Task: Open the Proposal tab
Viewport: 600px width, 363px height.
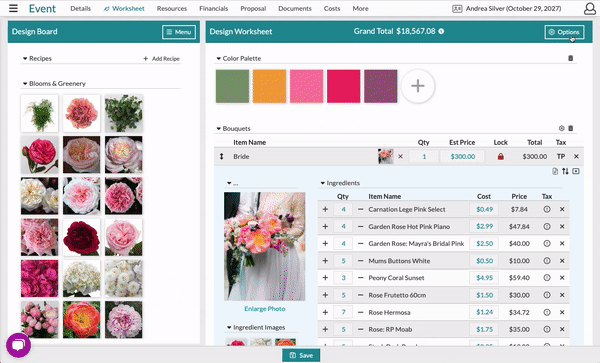Action: pyautogui.click(x=253, y=8)
